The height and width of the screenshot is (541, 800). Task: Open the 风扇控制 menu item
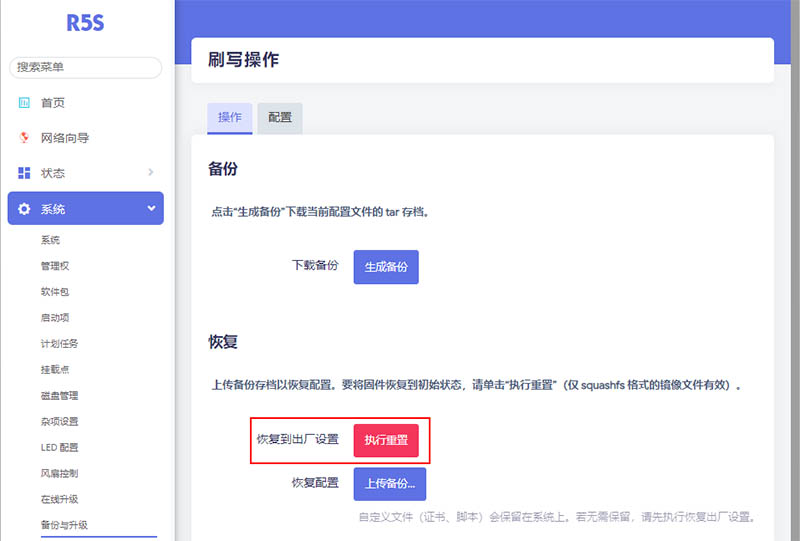point(59,473)
